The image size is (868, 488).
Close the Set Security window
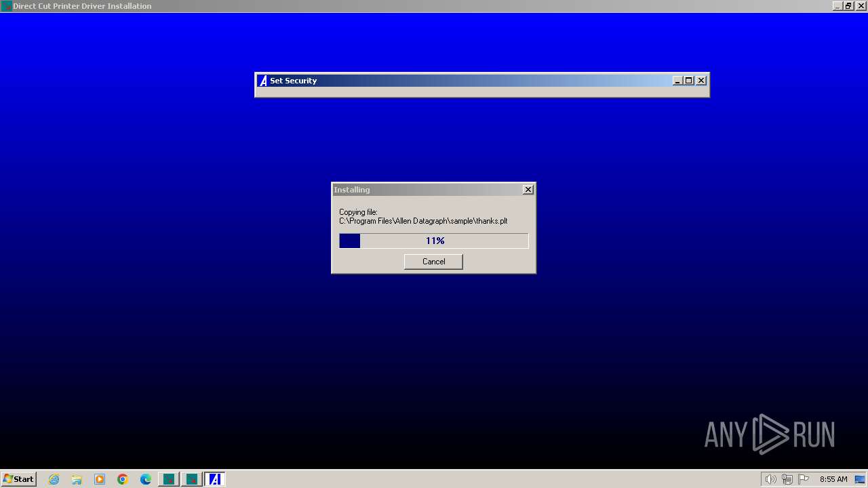701,81
